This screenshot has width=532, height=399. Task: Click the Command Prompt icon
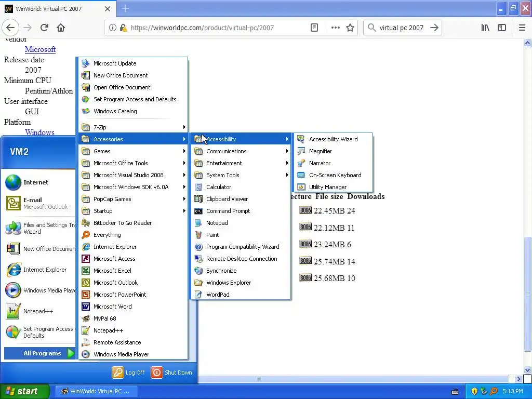click(198, 211)
